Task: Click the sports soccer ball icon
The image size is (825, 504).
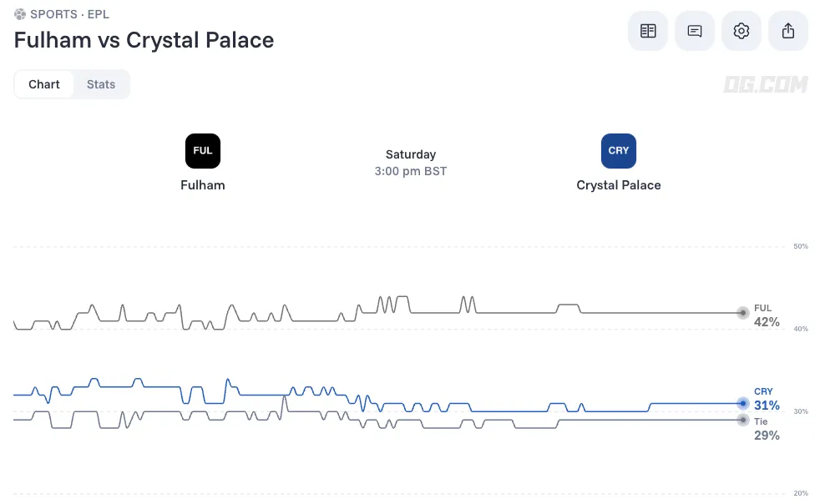Action: tap(20, 14)
